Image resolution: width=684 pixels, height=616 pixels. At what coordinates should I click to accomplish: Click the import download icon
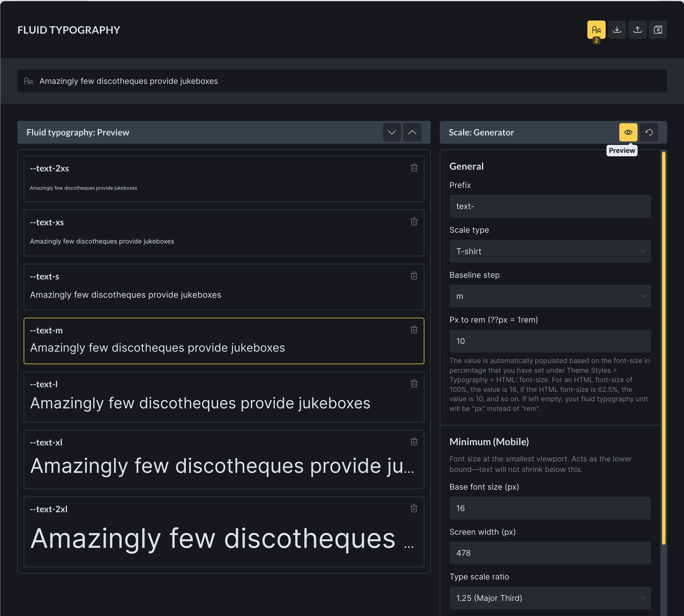coord(617,30)
